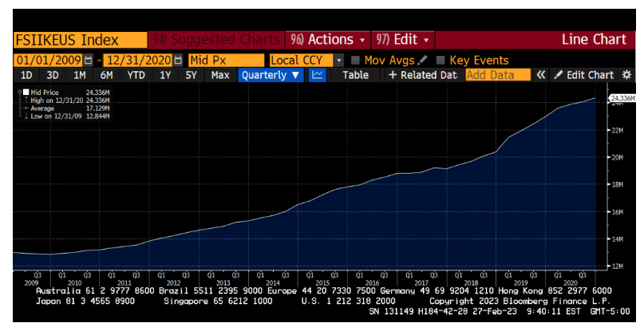Collapse panel with double left chevron
The height and width of the screenshot is (327, 644).
(541, 75)
